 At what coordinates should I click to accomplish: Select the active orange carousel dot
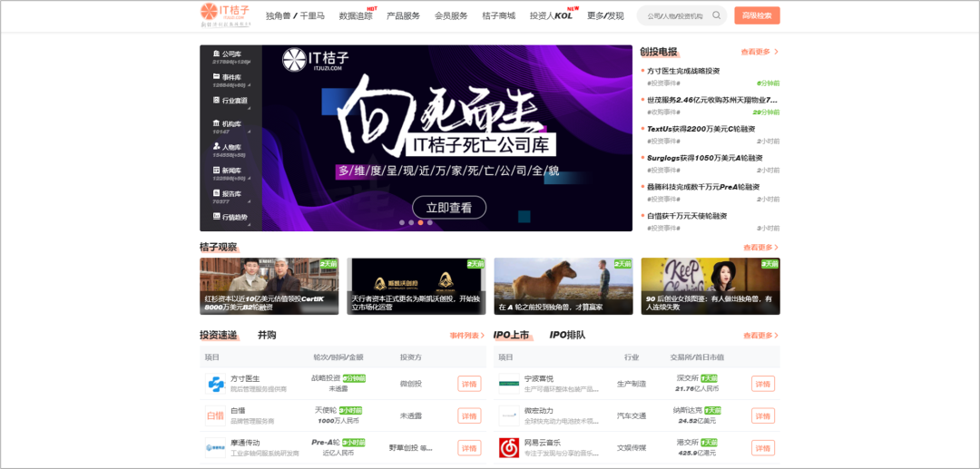click(x=420, y=222)
